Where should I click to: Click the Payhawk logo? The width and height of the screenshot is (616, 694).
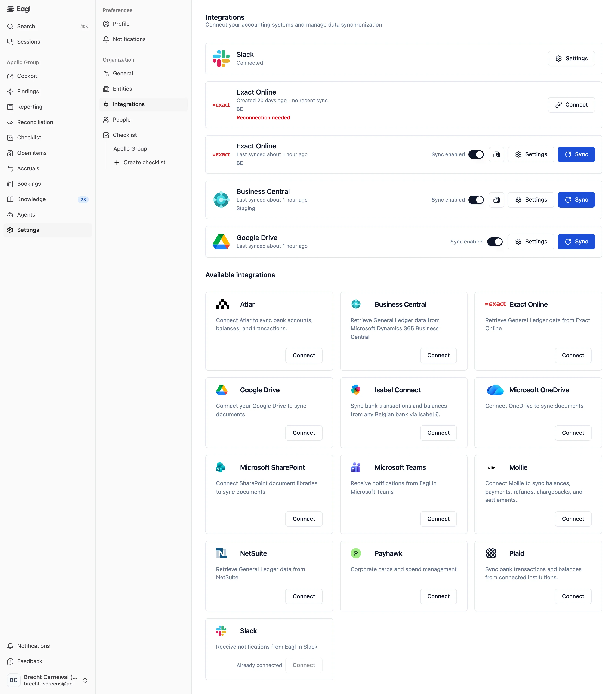[356, 553]
